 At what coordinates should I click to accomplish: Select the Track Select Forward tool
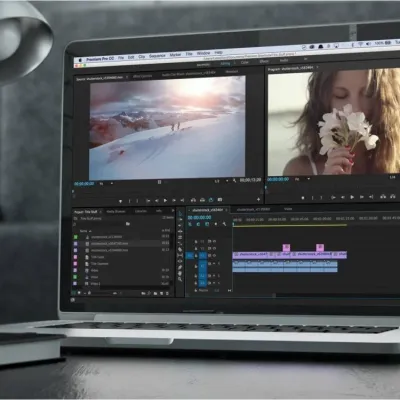pyautogui.click(x=180, y=219)
